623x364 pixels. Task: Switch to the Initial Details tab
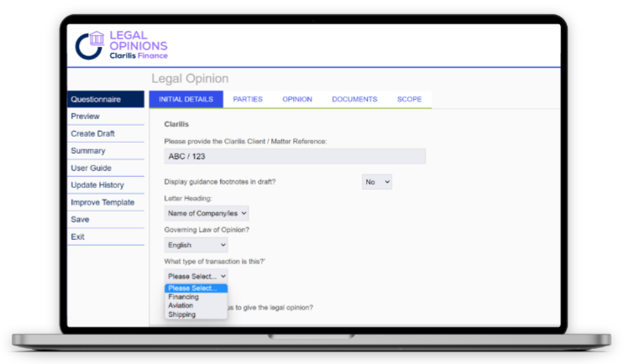click(x=186, y=100)
